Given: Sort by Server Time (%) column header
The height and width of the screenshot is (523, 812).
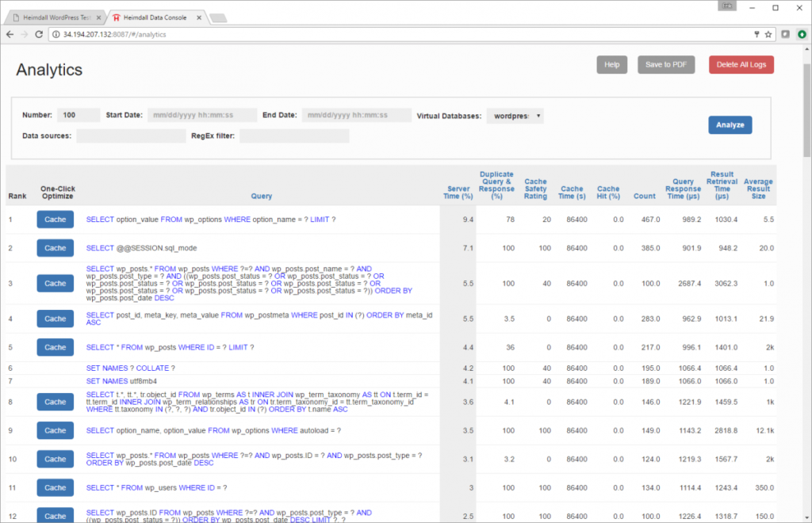Looking at the screenshot, I should tap(458, 193).
